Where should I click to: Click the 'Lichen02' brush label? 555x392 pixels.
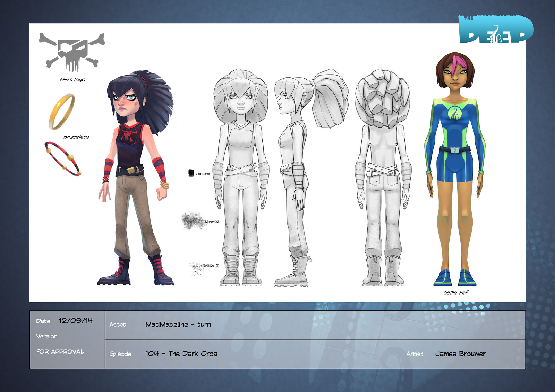click(x=212, y=222)
